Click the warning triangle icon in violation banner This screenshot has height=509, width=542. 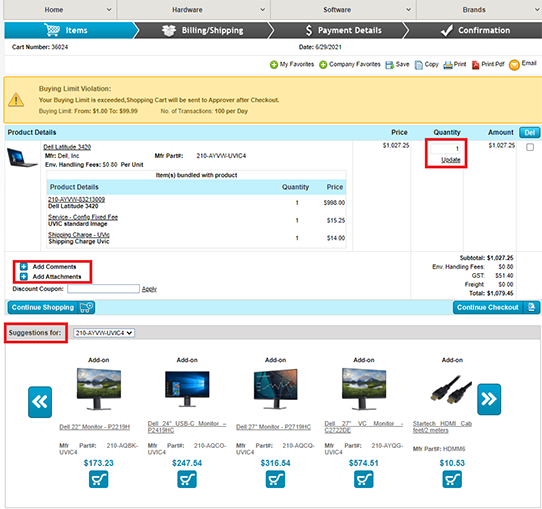point(16,100)
